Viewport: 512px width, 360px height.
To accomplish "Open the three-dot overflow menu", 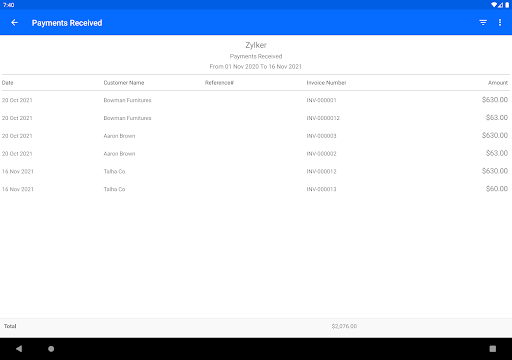I will coord(500,23).
